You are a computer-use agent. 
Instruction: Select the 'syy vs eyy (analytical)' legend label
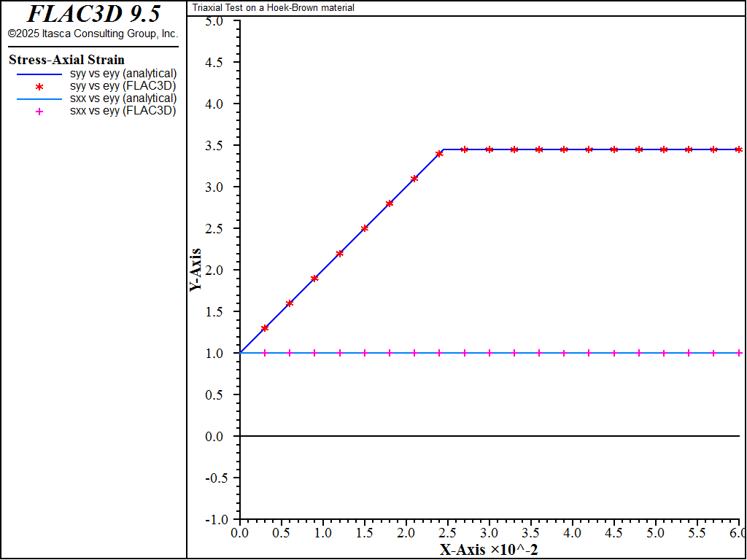click(x=123, y=74)
